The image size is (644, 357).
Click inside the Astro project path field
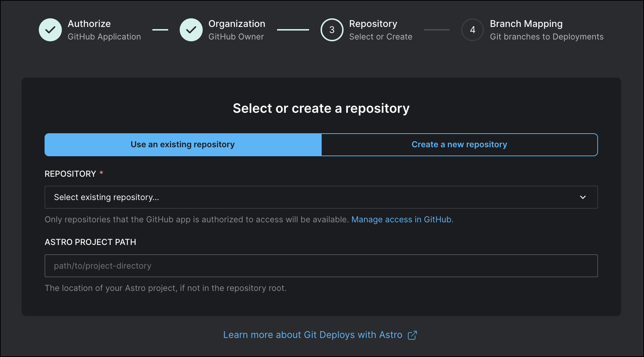321,266
